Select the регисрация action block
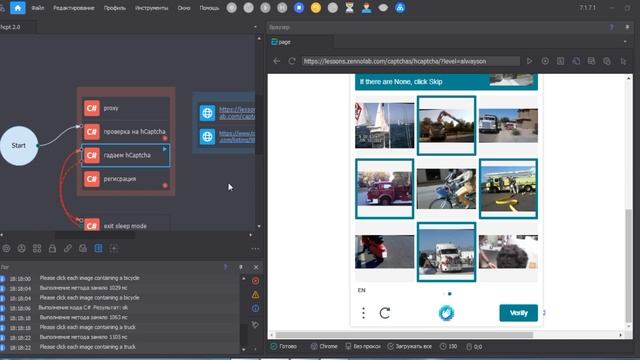Viewport: 640px width, 360px height. 126,179
